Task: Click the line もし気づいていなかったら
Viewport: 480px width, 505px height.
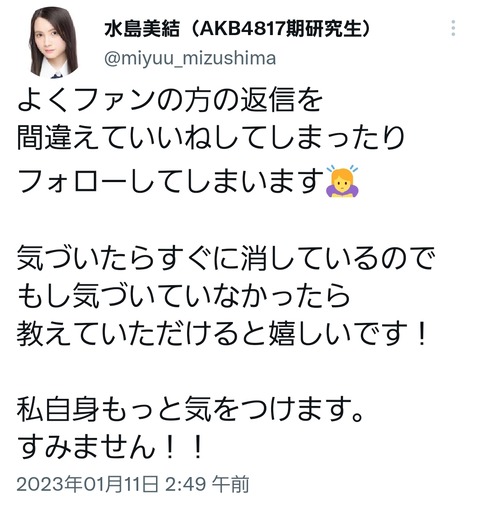Action: (183, 295)
